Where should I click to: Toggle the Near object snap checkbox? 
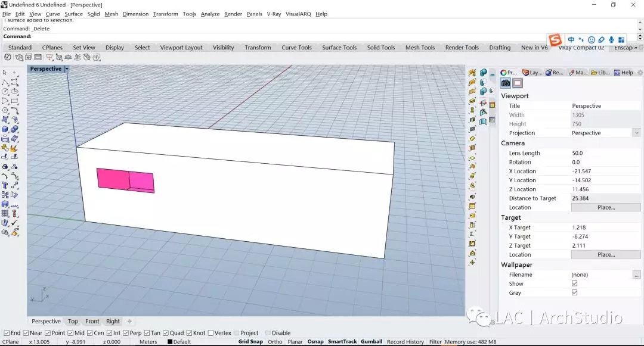click(x=26, y=333)
